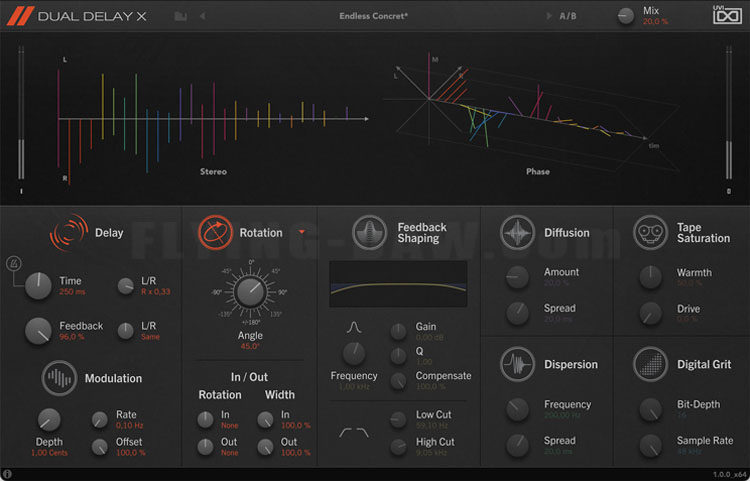
Task: Go to next preset arrow
Action: click(x=548, y=16)
